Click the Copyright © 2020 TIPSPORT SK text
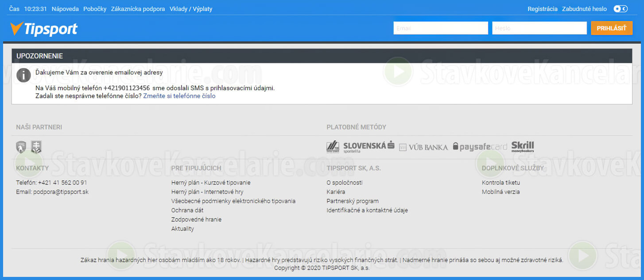644x280 pixels. click(x=322, y=268)
